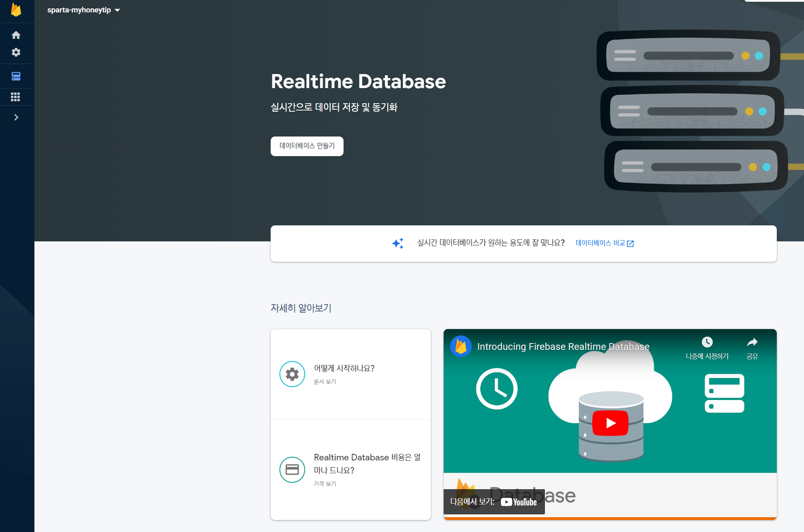The width and height of the screenshot is (804, 532).
Task: Click the 데이터베이스 만들기 button
Action: [x=307, y=146]
